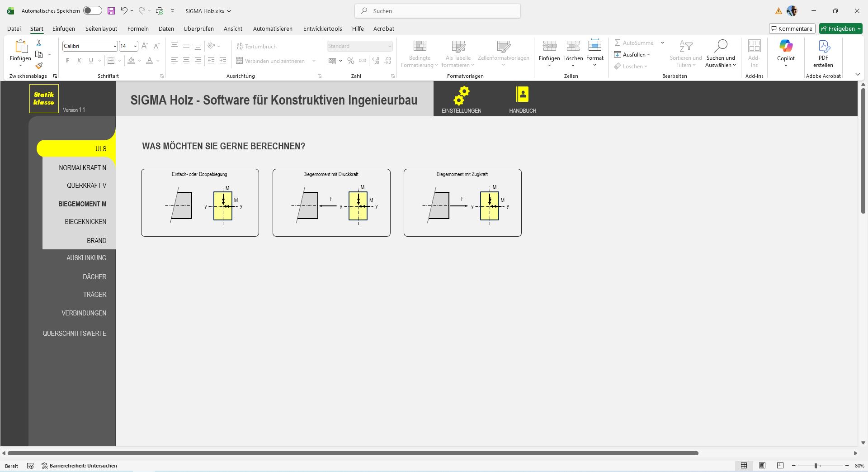This screenshot has width=868, height=472.
Task: Click the zoom slider in status bar
Action: click(x=816, y=466)
